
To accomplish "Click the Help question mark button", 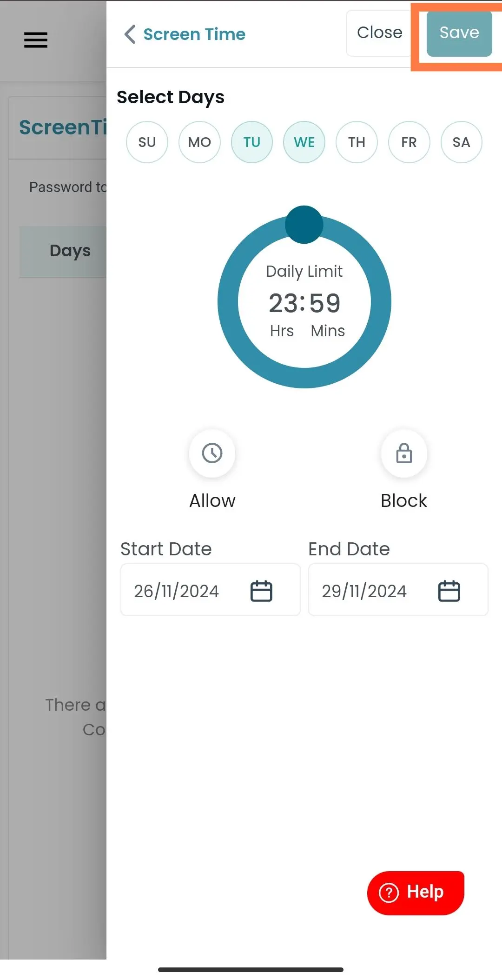I will pyautogui.click(x=416, y=893).
